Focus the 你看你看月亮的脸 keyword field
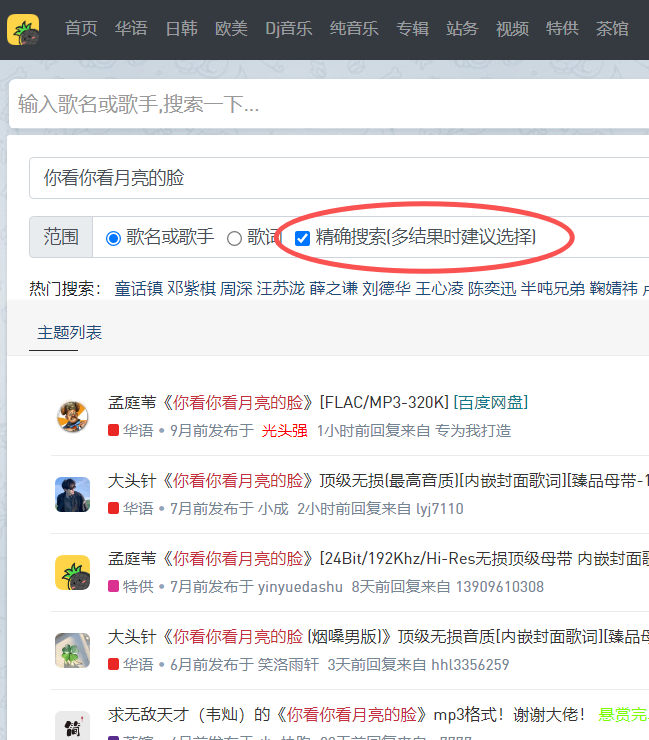This screenshot has width=649, height=740. click(x=330, y=178)
